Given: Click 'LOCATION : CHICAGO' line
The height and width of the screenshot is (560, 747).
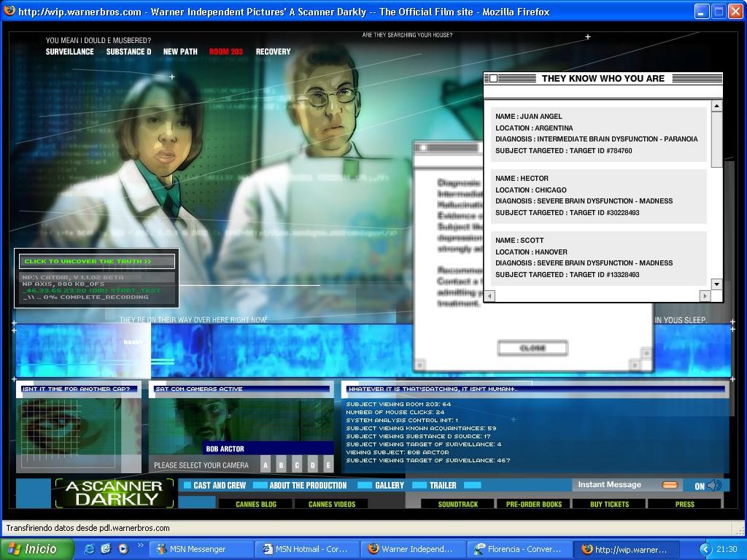Looking at the screenshot, I should coord(531,190).
